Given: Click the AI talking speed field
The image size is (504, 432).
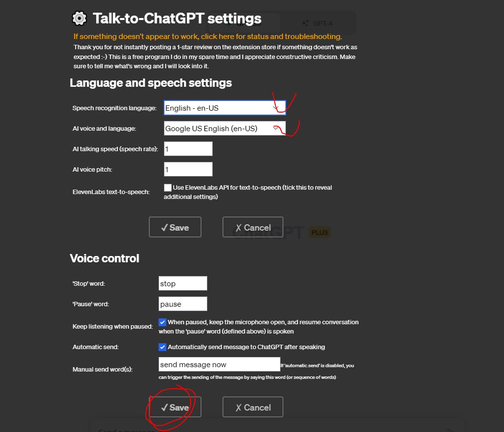Looking at the screenshot, I should click(x=188, y=149).
